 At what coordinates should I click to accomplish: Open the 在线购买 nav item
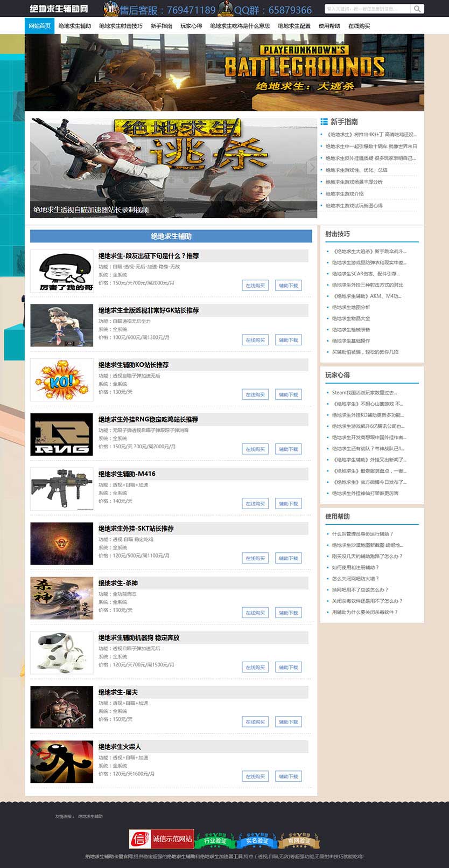point(359,26)
